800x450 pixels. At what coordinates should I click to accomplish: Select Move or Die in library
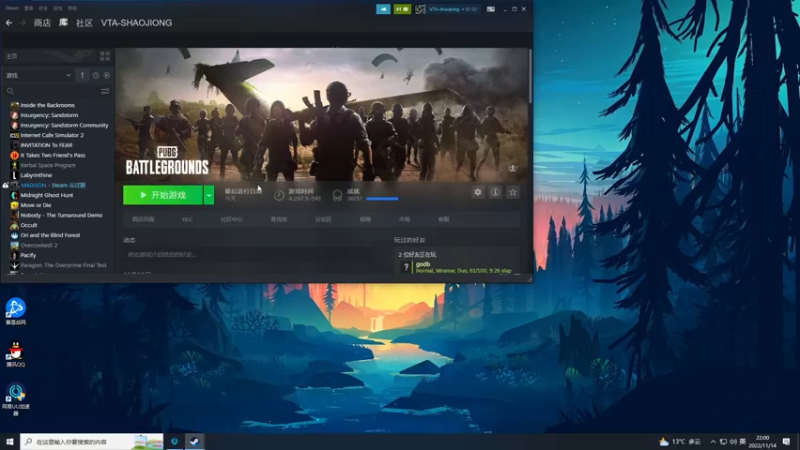point(36,205)
